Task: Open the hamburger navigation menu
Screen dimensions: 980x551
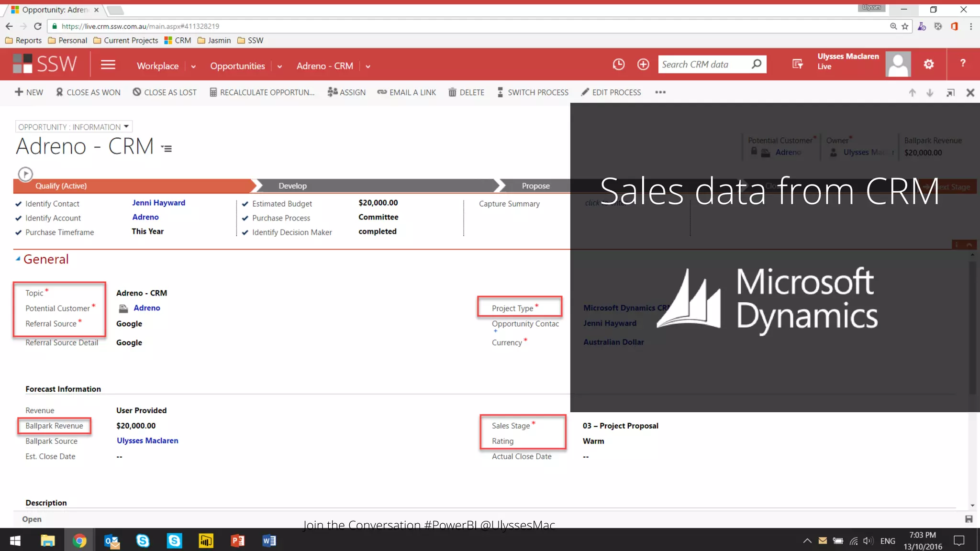Action: click(x=108, y=65)
